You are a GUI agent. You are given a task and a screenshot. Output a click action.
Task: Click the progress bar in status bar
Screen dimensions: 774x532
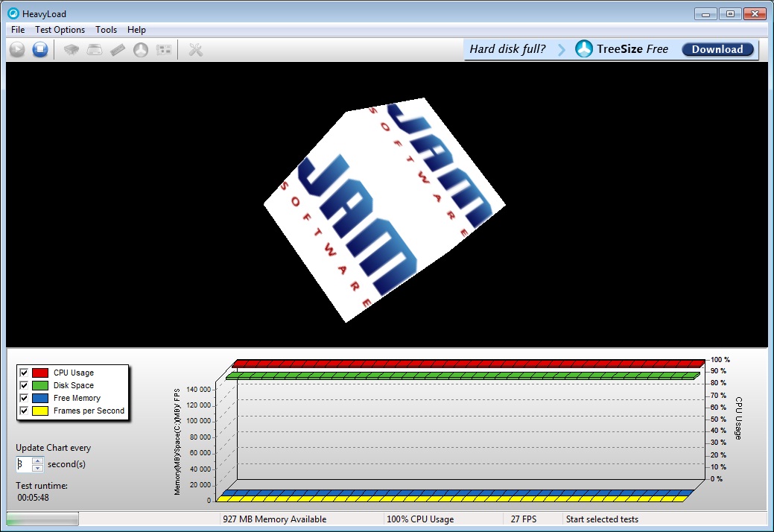(42, 519)
